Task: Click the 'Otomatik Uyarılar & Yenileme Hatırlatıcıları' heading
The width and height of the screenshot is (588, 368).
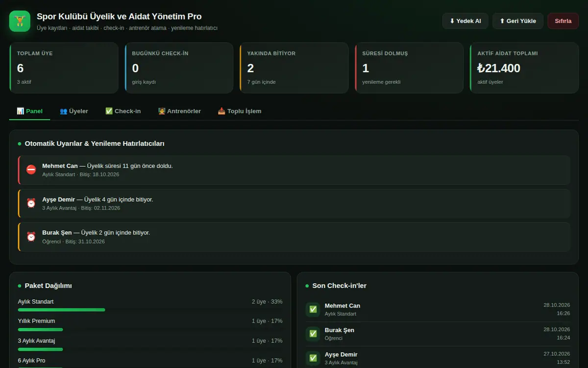Action: click(95, 144)
